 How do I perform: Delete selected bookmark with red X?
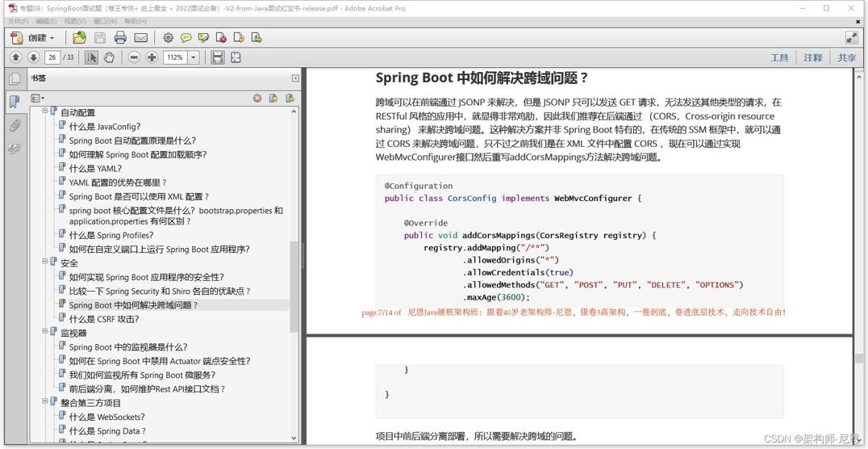point(257,98)
